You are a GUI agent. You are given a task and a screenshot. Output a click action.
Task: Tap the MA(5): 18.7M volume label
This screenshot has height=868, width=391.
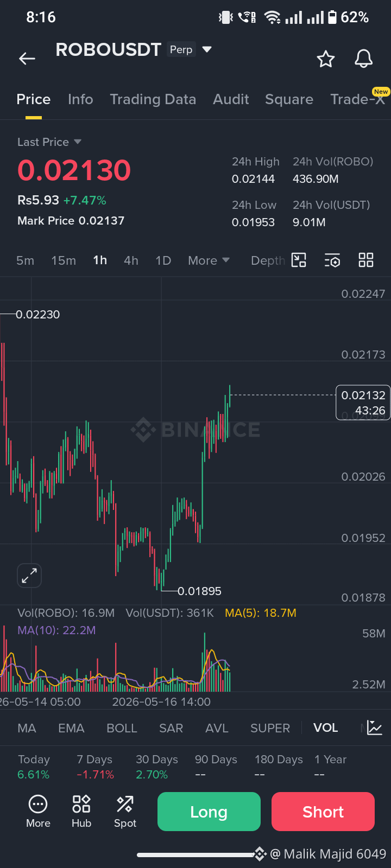tap(261, 613)
